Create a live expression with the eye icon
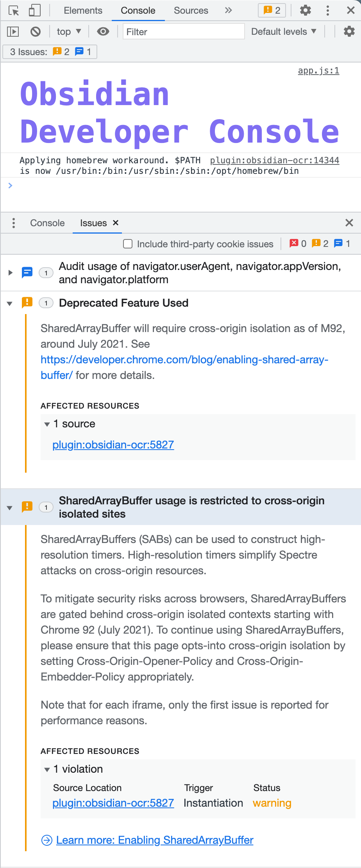The height and width of the screenshot is (868, 361). point(103,31)
